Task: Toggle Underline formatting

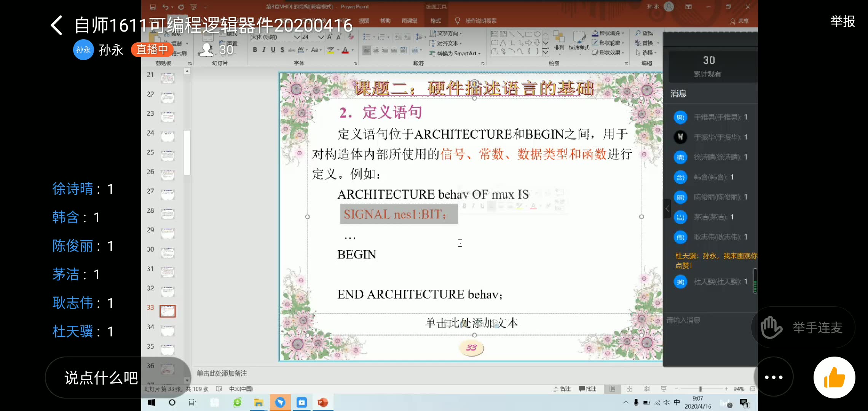Action: point(273,49)
